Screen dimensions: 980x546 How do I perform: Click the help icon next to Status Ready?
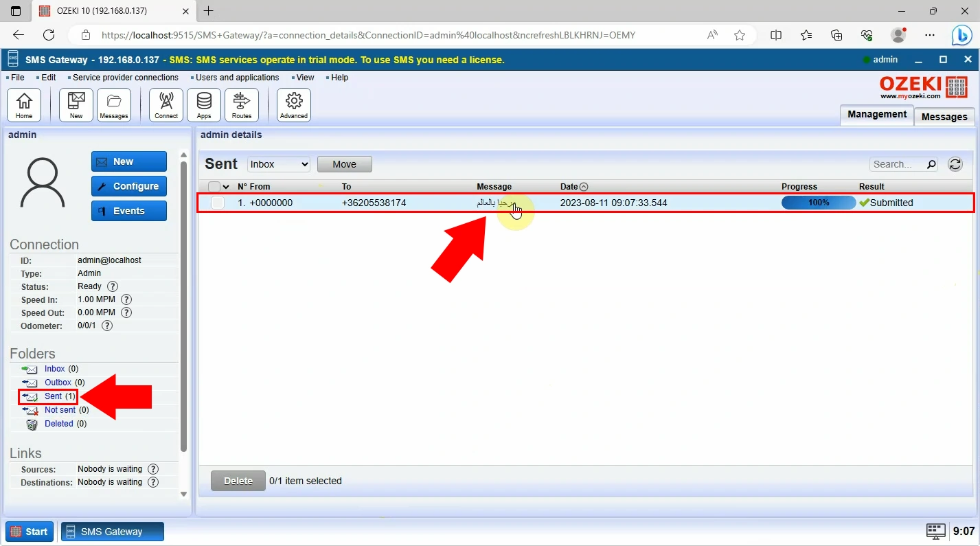(x=113, y=286)
